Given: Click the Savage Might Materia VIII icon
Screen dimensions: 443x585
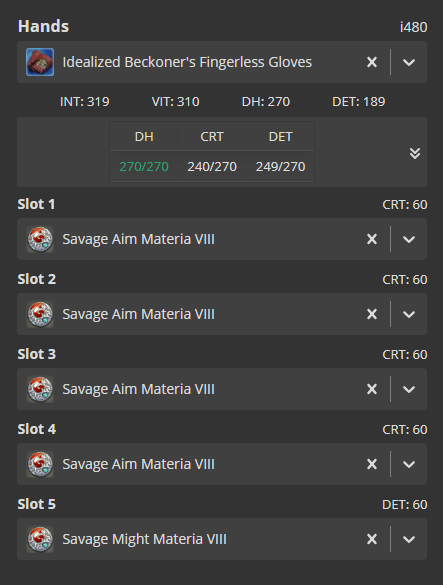Looking at the screenshot, I should tap(40, 539).
